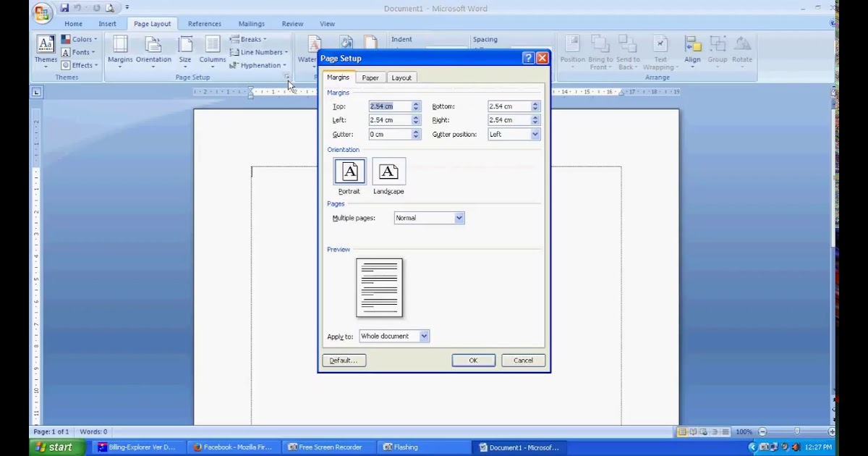Click the 100% zoom level text

(744, 431)
